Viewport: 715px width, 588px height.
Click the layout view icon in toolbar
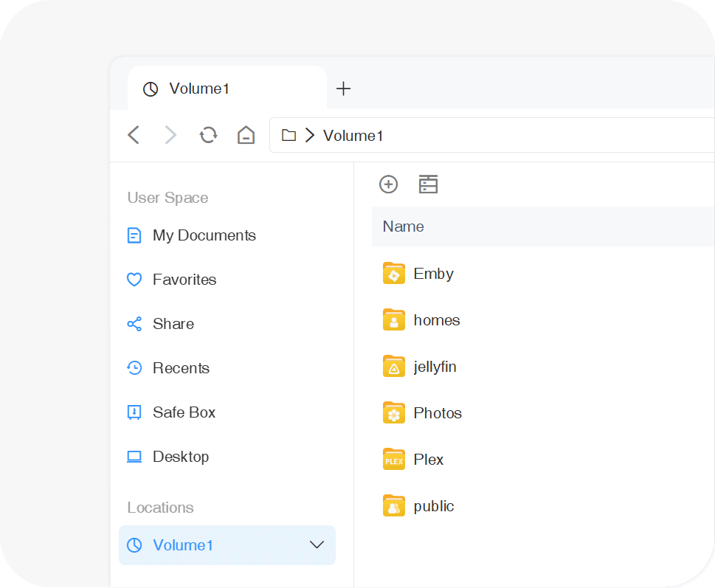coord(428,184)
